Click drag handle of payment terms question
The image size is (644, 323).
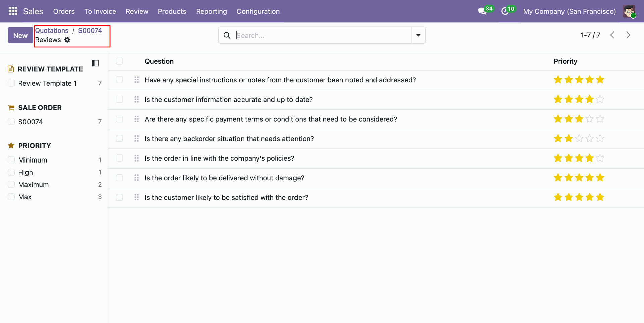136,119
